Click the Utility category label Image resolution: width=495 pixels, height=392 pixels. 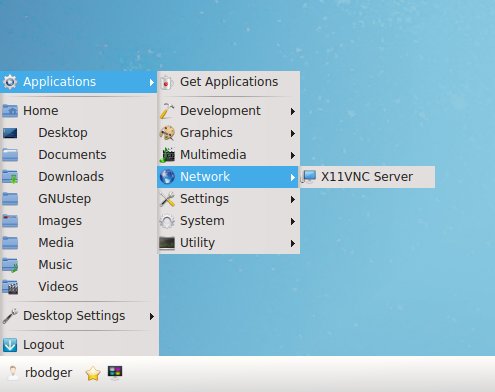coord(198,243)
